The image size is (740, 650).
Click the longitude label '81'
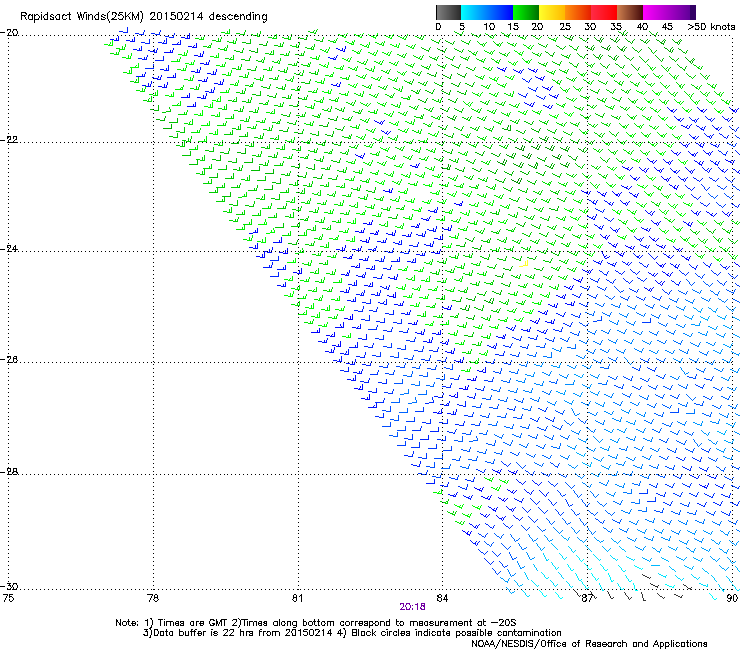coord(297,598)
